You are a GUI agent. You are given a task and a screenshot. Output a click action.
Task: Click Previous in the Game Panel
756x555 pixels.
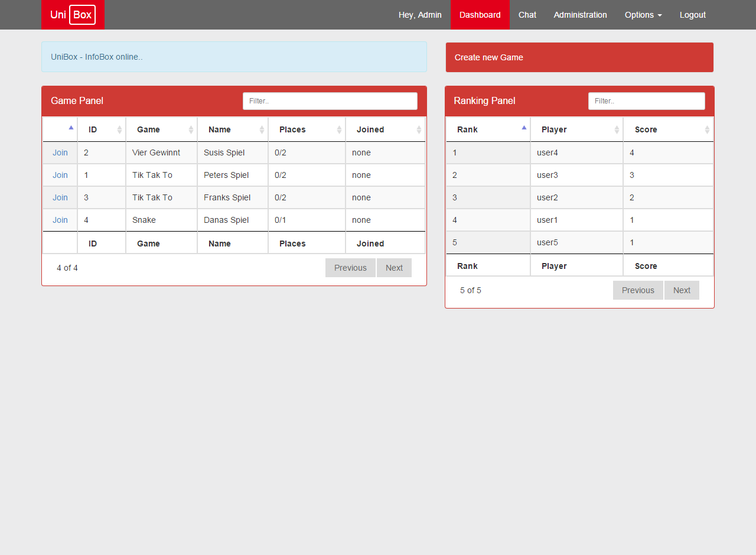350,268
